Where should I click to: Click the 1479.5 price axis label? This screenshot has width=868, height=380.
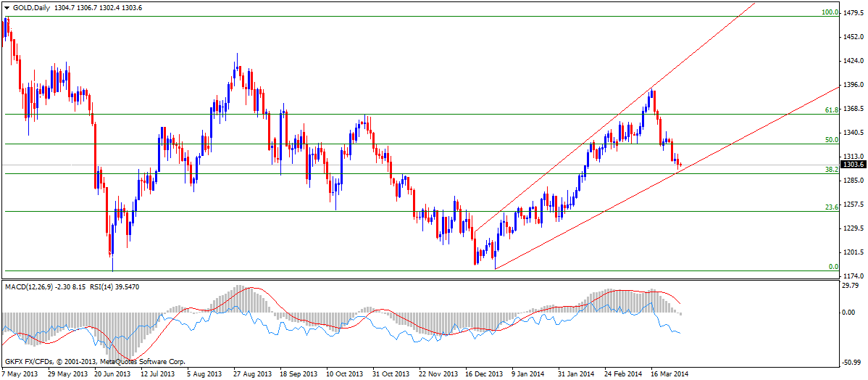point(855,13)
